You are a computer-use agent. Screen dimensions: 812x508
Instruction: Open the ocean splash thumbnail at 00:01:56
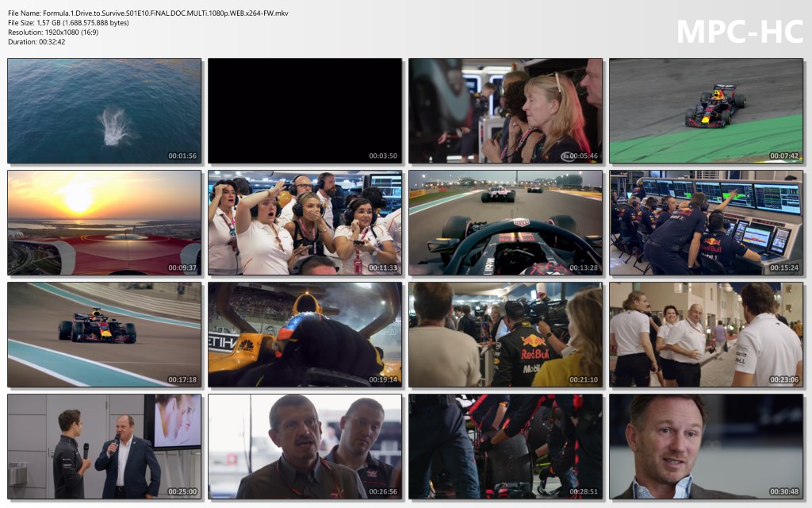105,110
